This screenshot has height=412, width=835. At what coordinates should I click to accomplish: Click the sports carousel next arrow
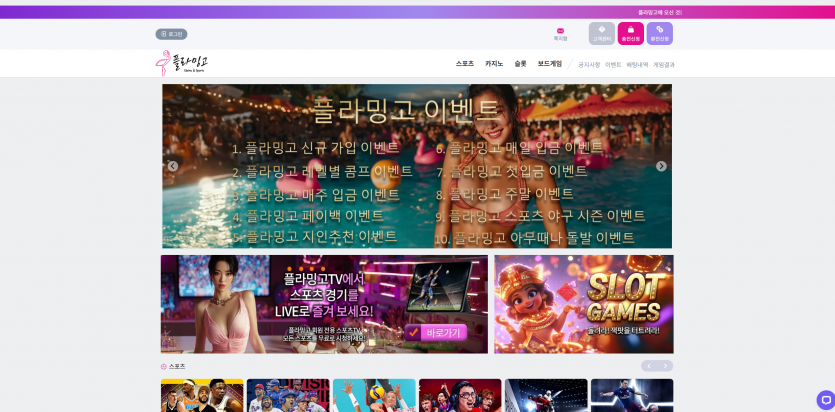[x=665, y=366]
